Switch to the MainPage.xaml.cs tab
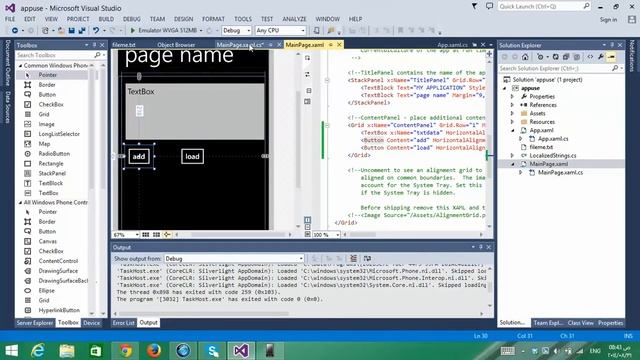Image resolution: width=640 pixels, height=360 pixels. click(240, 45)
